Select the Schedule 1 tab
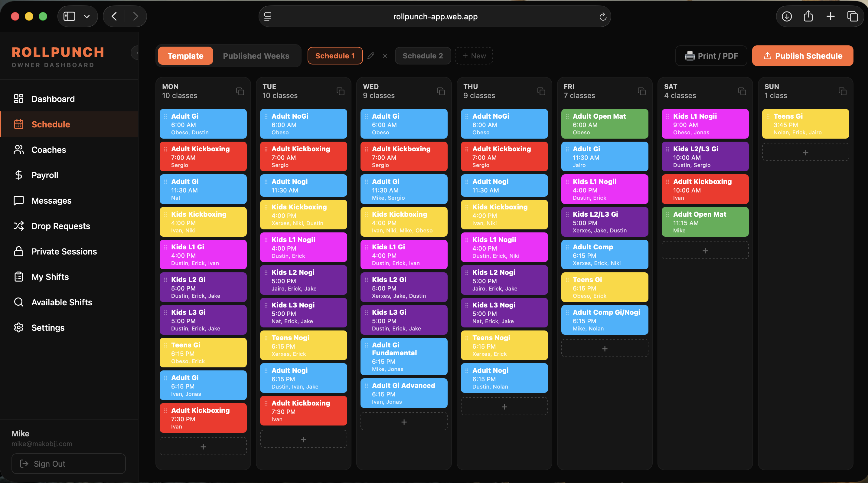Image resolution: width=868 pixels, height=483 pixels. (335, 56)
